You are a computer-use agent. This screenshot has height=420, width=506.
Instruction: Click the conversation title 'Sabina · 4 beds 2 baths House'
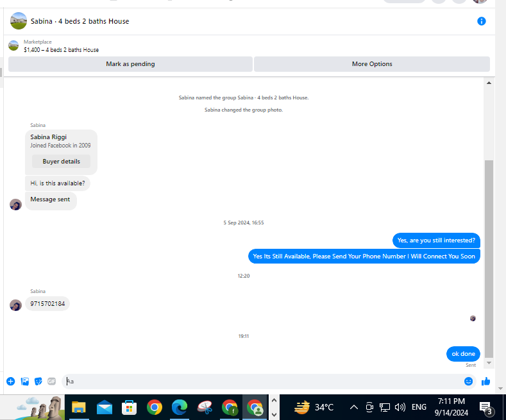pos(80,21)
